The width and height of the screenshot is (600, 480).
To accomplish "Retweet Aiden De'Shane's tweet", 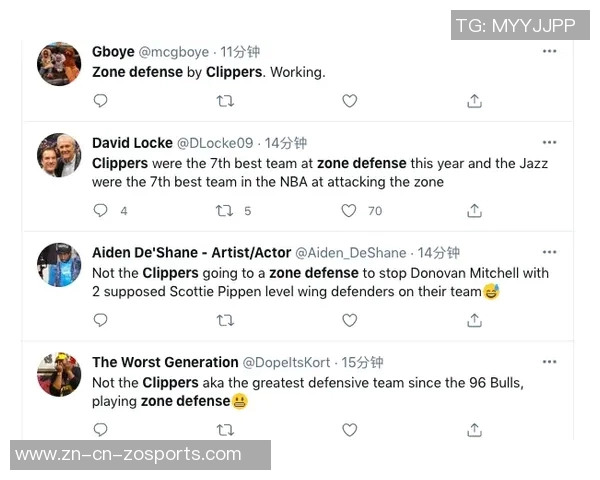I will (x=225, y=320).
